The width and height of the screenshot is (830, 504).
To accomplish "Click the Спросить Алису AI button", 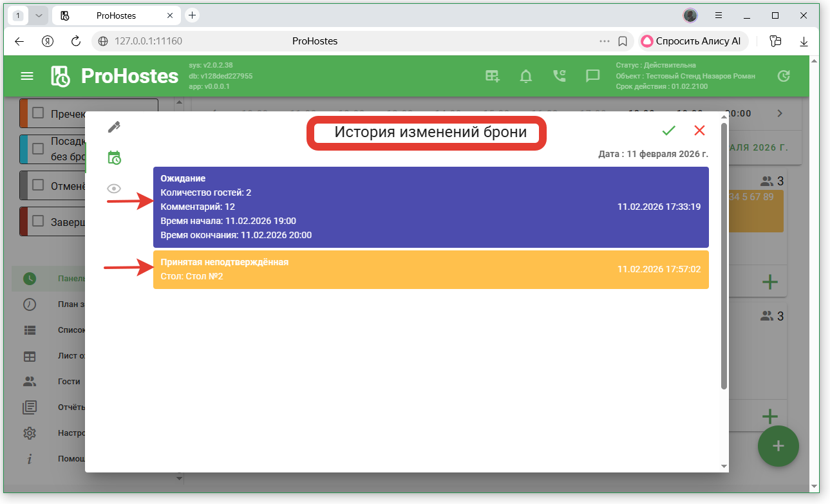I will point(693,41).
